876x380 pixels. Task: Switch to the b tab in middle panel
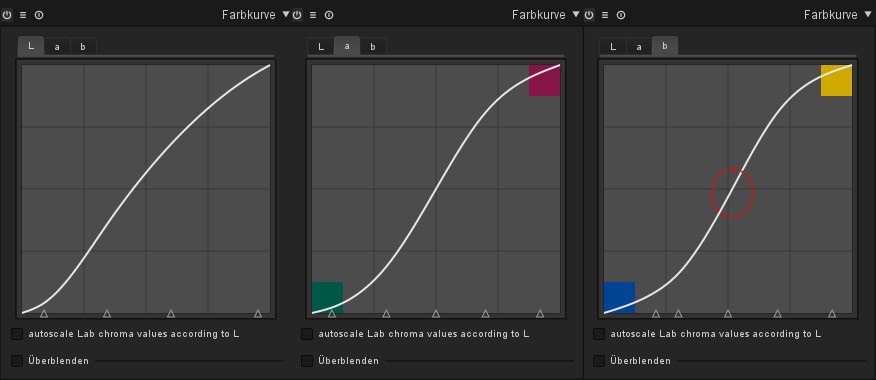(373, 47)
